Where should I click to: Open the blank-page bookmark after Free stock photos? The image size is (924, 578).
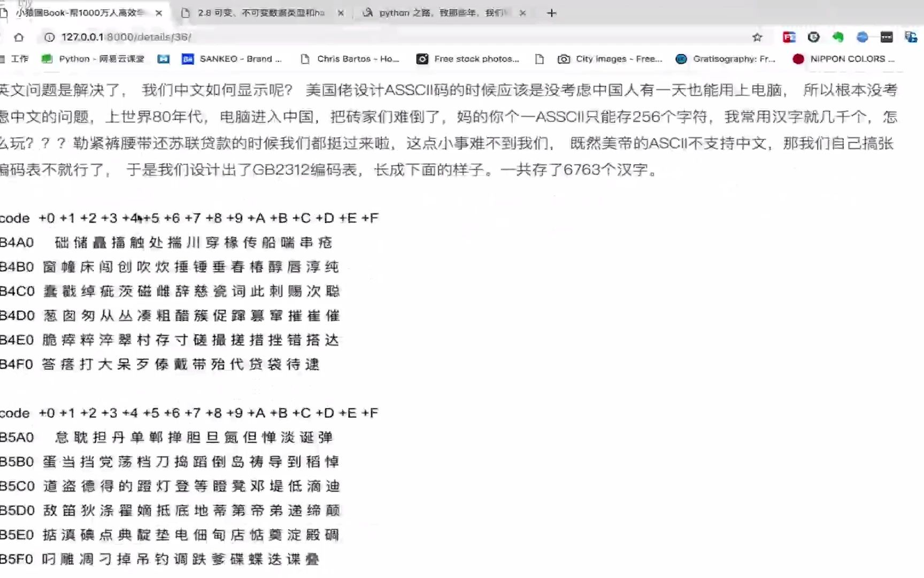540,59
